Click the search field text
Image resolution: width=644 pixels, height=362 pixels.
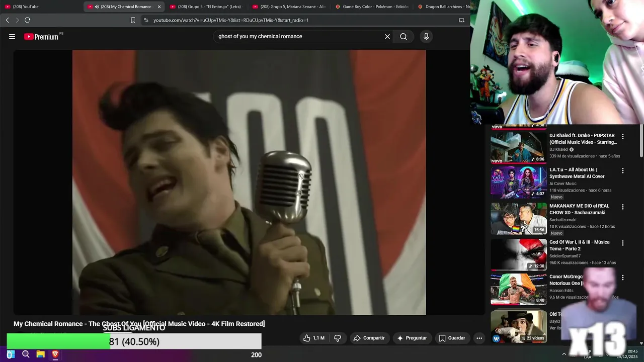pyautogui.click(x=260, y=37)
